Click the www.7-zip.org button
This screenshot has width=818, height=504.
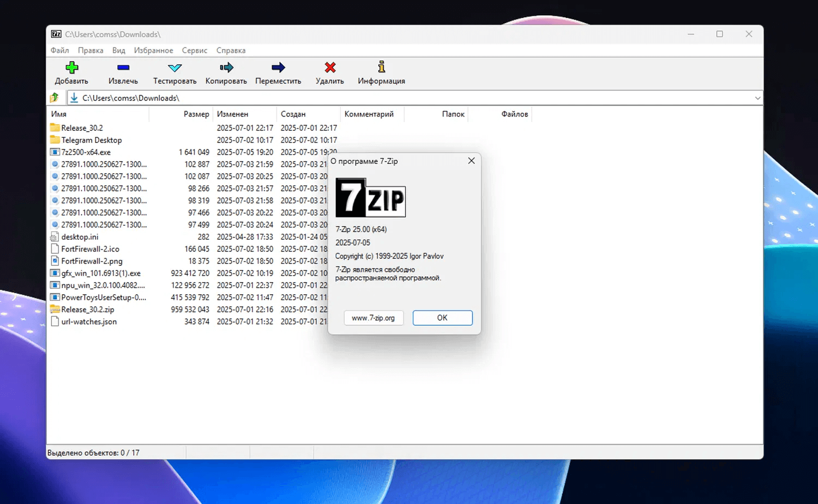pyautogui.click(x=374, y=318)
